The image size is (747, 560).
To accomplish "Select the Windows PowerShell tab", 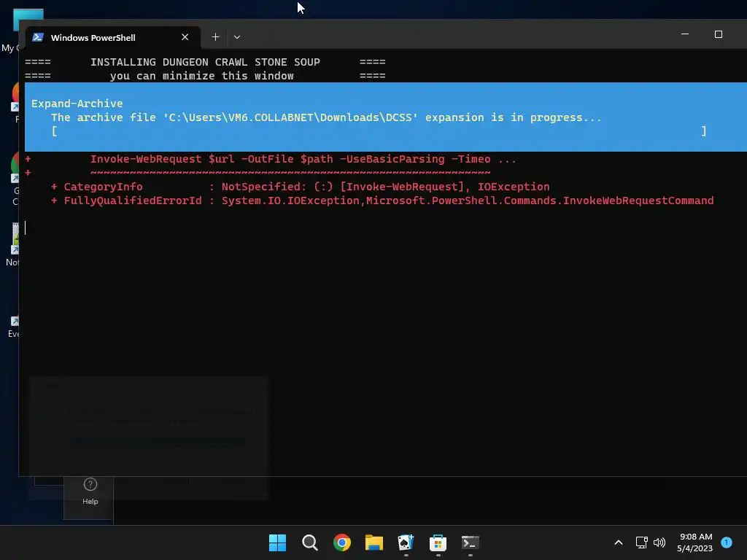I will (x=113, y=37).
